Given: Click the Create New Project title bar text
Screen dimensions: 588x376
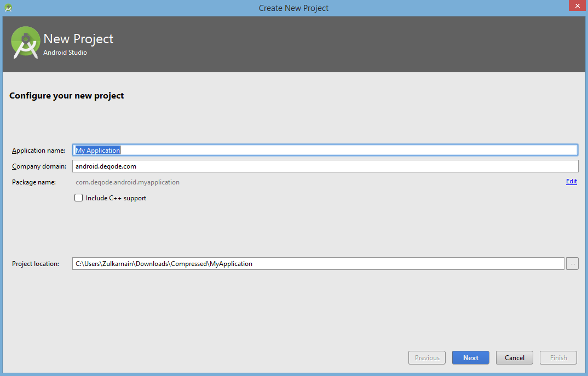Looking at the screenshot, I should coord(293,8).
